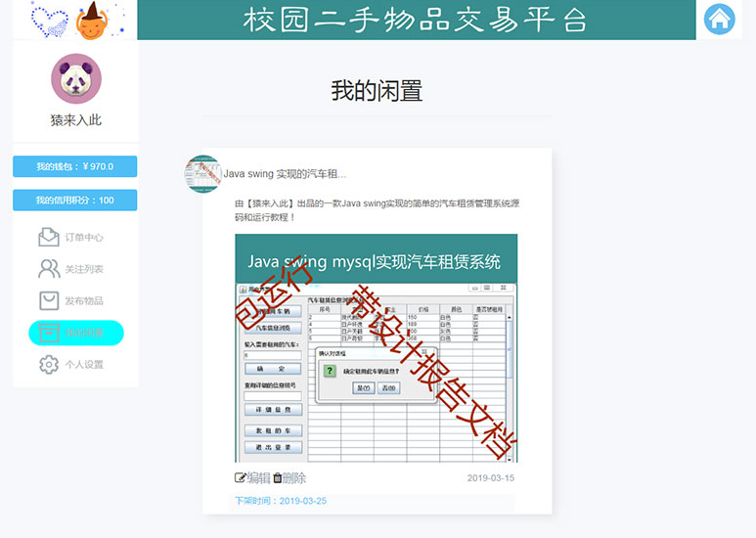Screen dimensions: 756x538
Task: Click the edit pencil icon
Action: coord(241,477)
